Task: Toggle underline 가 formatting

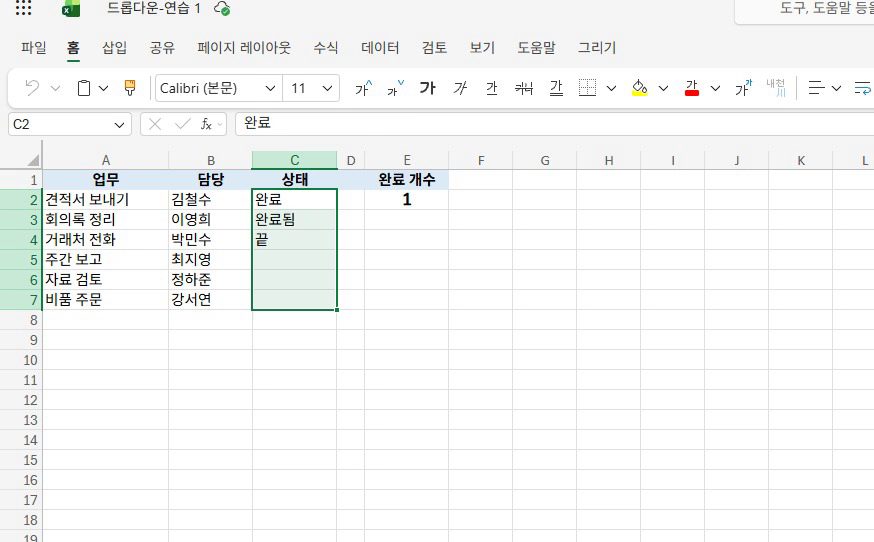Action: 492,88
